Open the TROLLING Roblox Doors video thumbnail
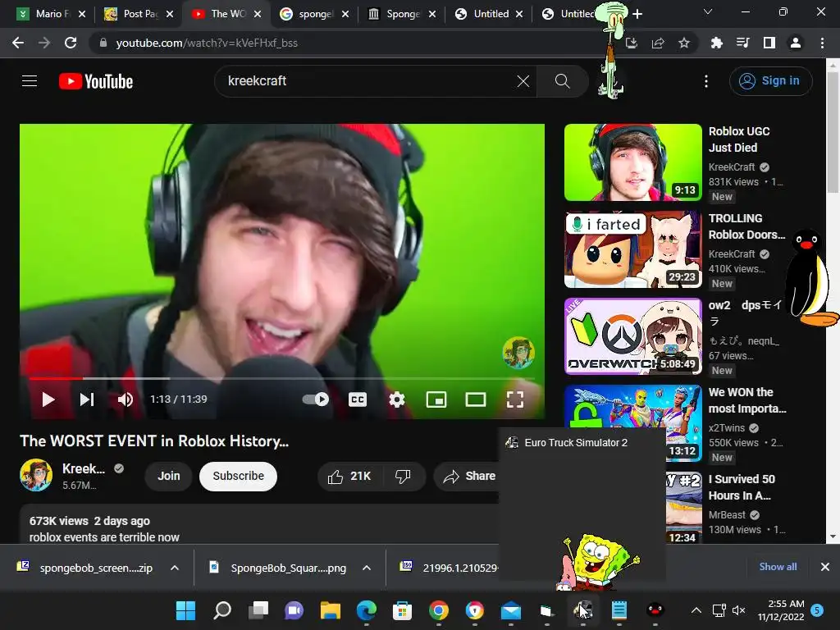 tap(632, 249)
